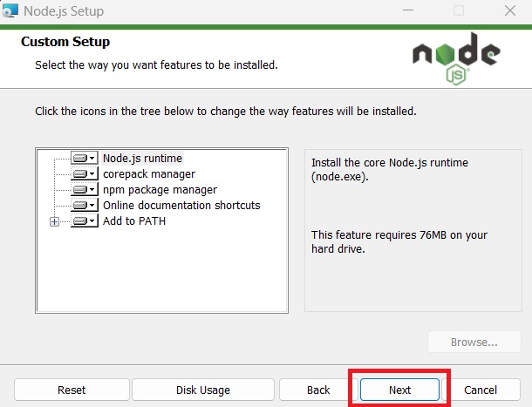
Task: Click the npm package manager drive icon
Action: pyautogui.click(x=80, y=190)
